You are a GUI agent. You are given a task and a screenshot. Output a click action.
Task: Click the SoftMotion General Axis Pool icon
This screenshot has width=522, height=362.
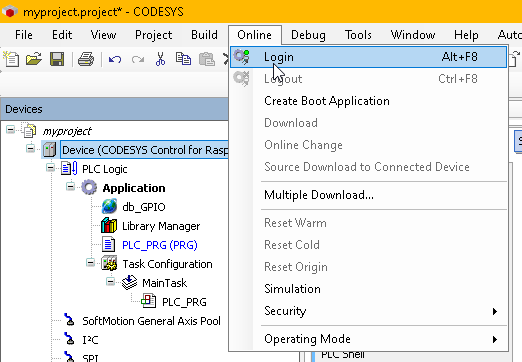pos(69,320)
